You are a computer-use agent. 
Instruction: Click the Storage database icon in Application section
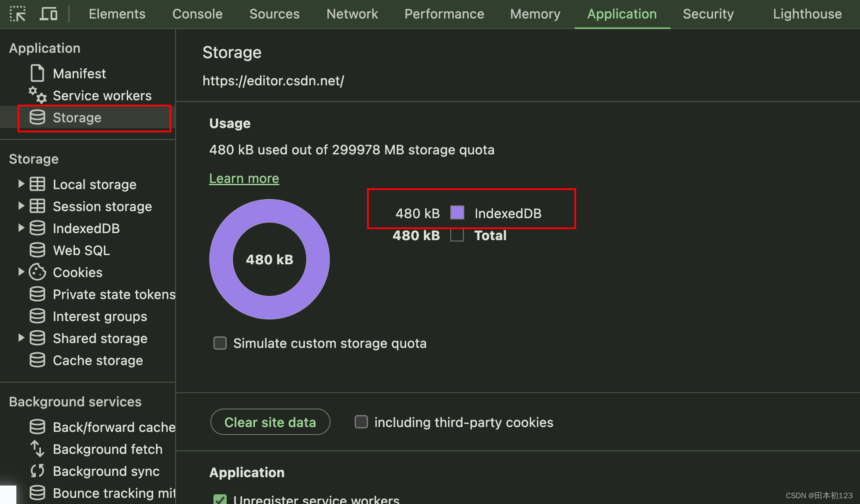click(x=37, y=117)
